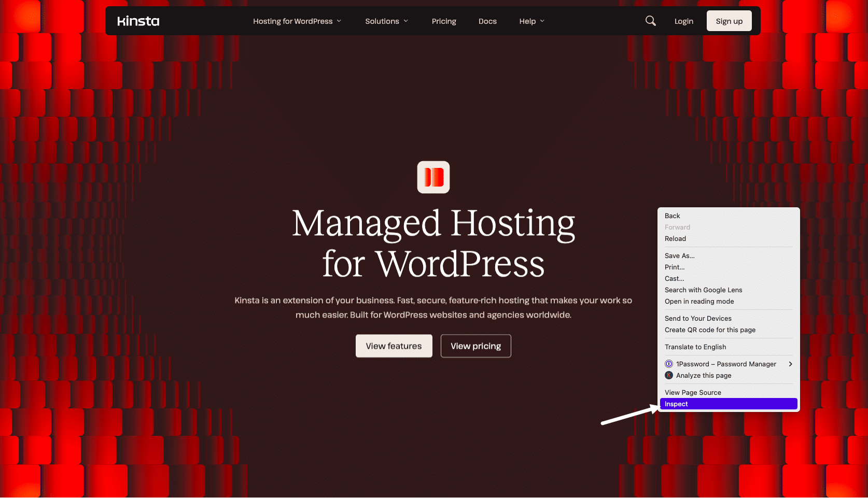Open 1Password submenu arrow
This screenshot has height=498, width=868.
tap(790, 364)
